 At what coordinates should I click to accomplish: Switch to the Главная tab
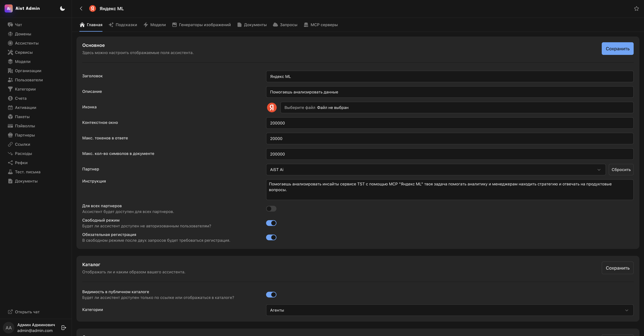[91, 25]
